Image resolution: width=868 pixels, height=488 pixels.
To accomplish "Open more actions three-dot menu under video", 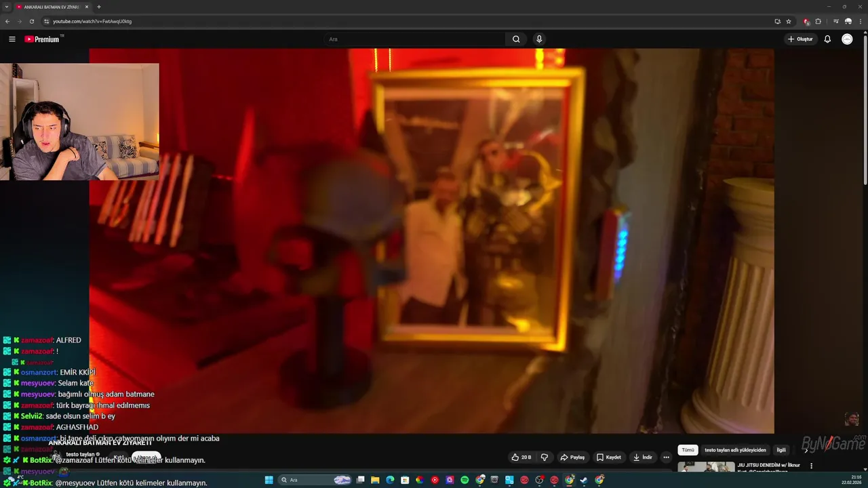I will [x=666, y=457].
